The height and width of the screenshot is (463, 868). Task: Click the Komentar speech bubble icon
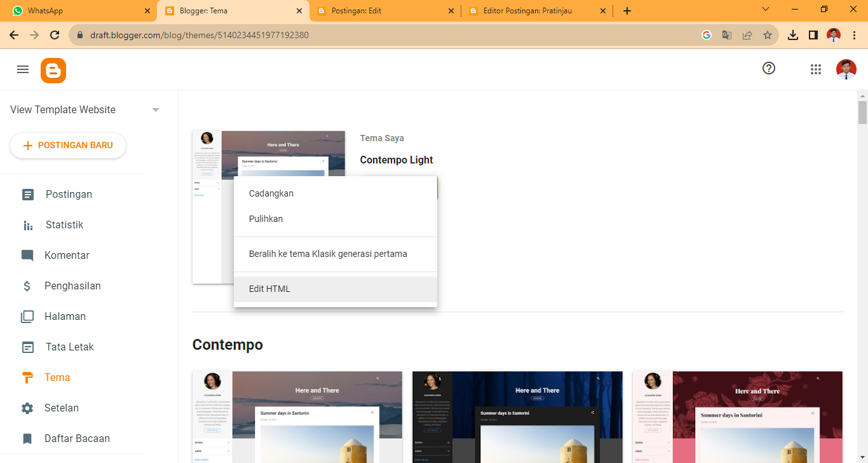tap(27, 256)
